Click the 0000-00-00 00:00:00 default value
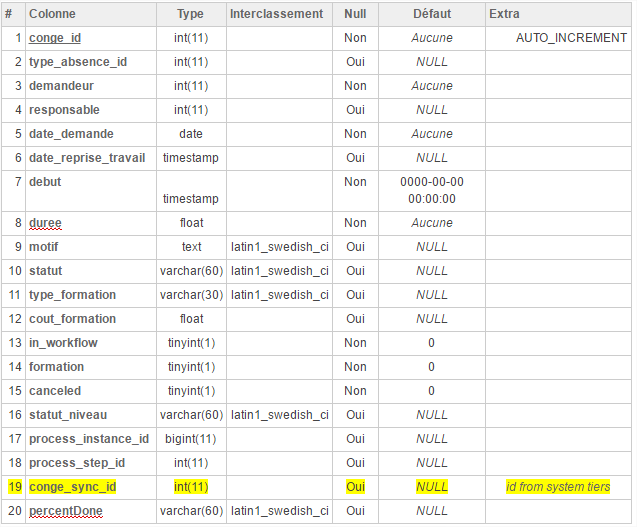 coord(431,190)
